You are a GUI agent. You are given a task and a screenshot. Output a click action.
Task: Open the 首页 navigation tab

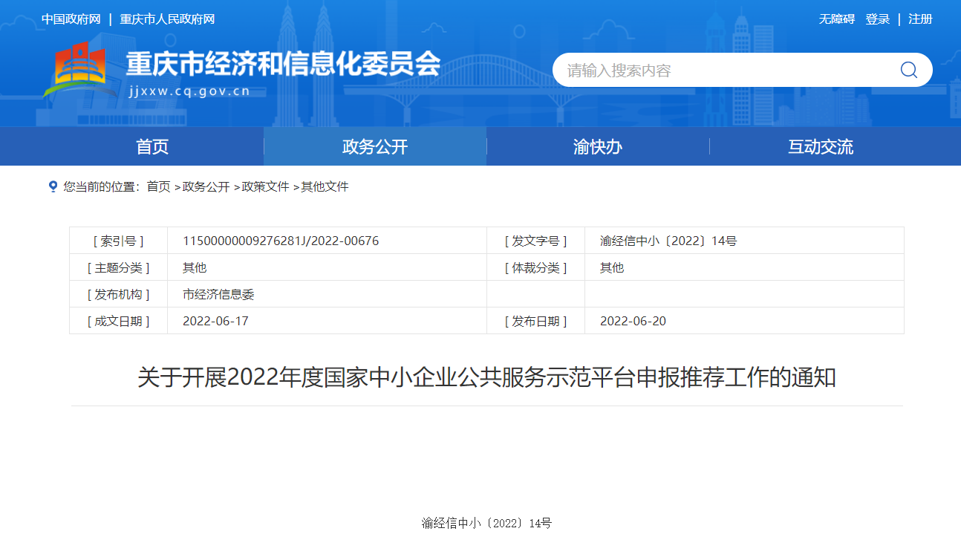coord(152,146)
